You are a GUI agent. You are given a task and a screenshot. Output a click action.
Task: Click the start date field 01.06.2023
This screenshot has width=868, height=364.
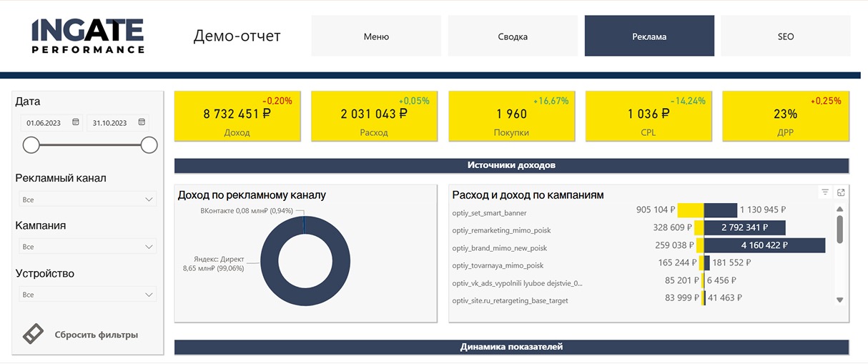click(44, 123)
